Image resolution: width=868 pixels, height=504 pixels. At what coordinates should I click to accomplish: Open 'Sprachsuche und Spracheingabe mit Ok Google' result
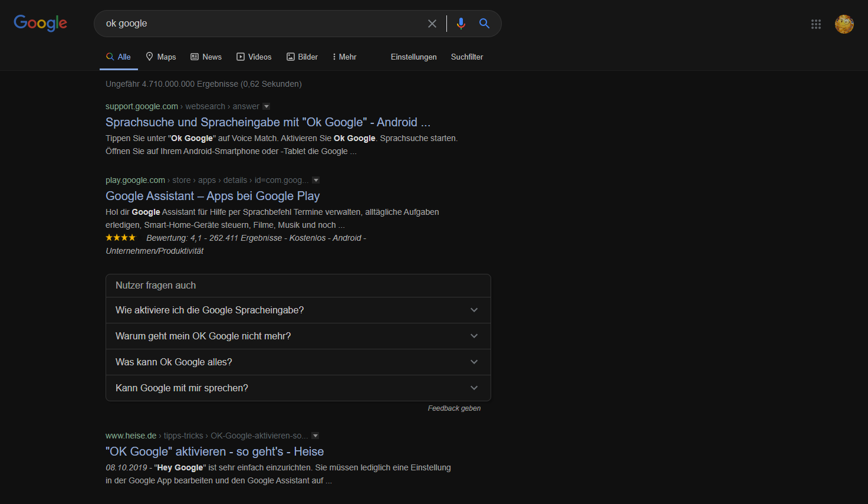tap(268, 122)
